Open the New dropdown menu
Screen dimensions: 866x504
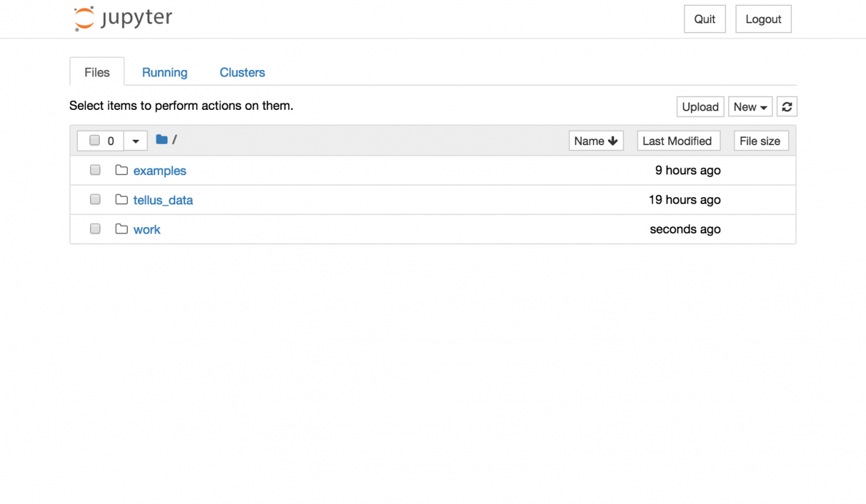point(750,107)
